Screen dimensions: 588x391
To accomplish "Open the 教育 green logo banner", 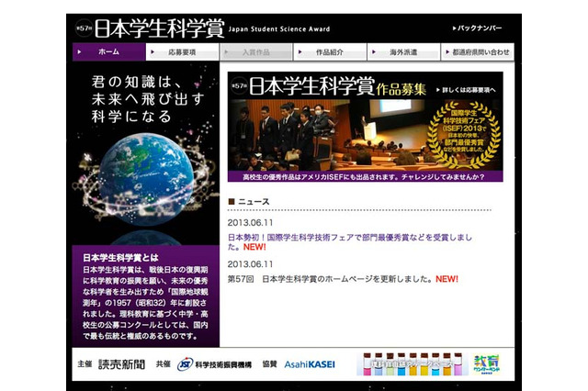I will 486,364.
